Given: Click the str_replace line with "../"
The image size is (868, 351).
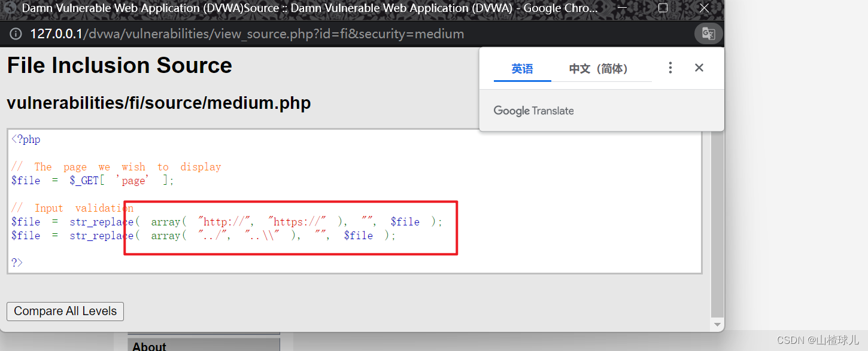Looking at the screenshot, I should (204, 236).
